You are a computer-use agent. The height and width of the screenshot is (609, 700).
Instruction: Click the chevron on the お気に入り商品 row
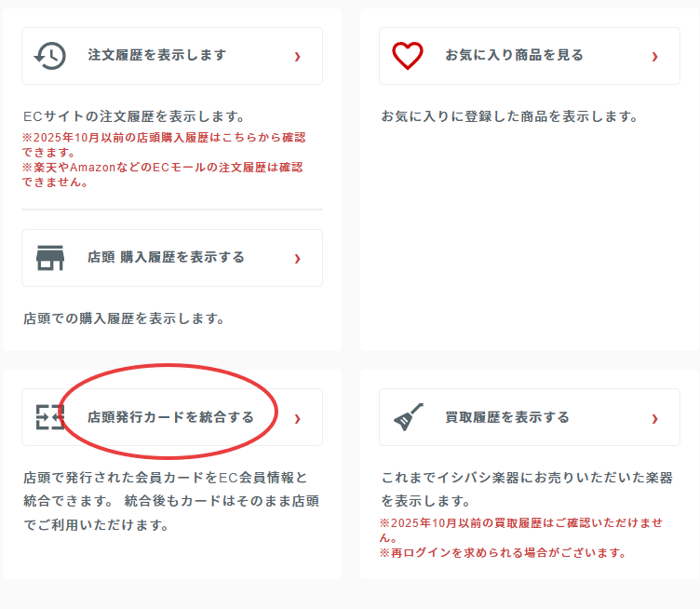point(654,57)
